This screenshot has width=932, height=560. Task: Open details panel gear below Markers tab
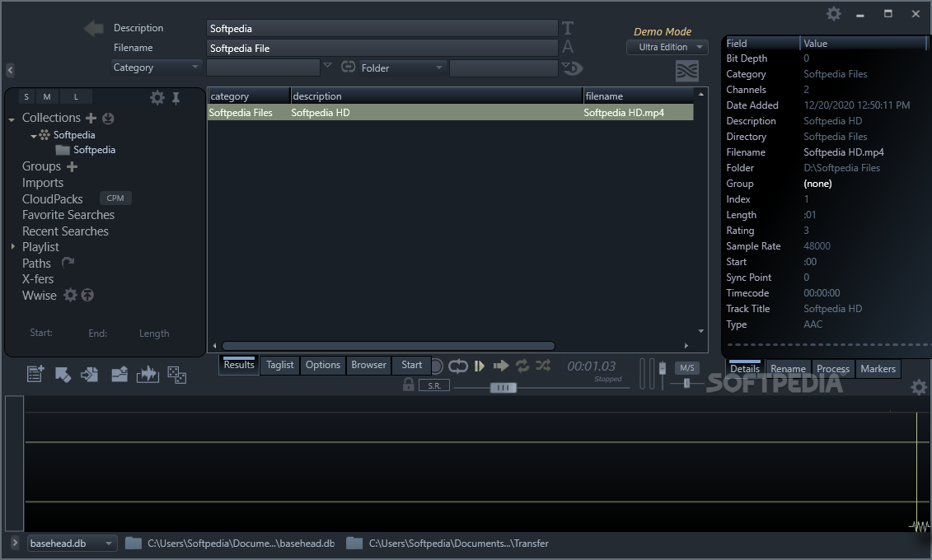(919, 387)
